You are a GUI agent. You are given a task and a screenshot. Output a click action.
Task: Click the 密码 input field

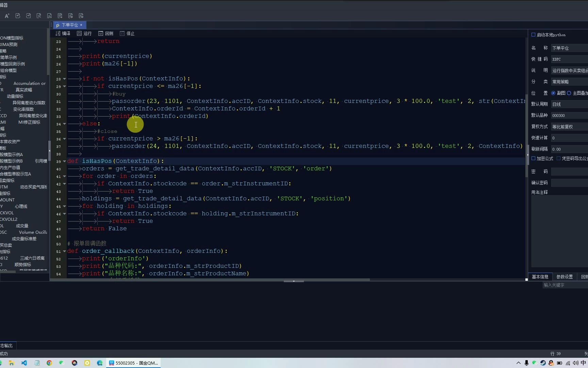tap(569, 172)
